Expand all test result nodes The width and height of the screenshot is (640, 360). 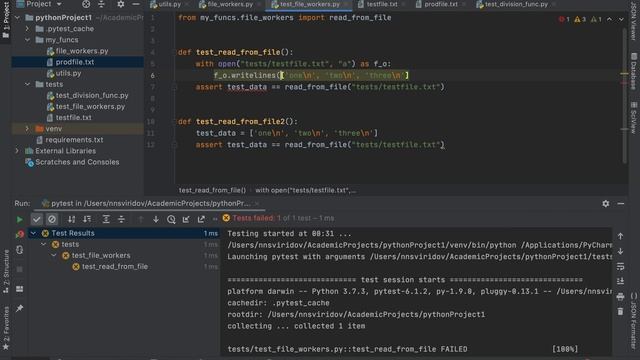pyautogui.click(x=106, y=219)
